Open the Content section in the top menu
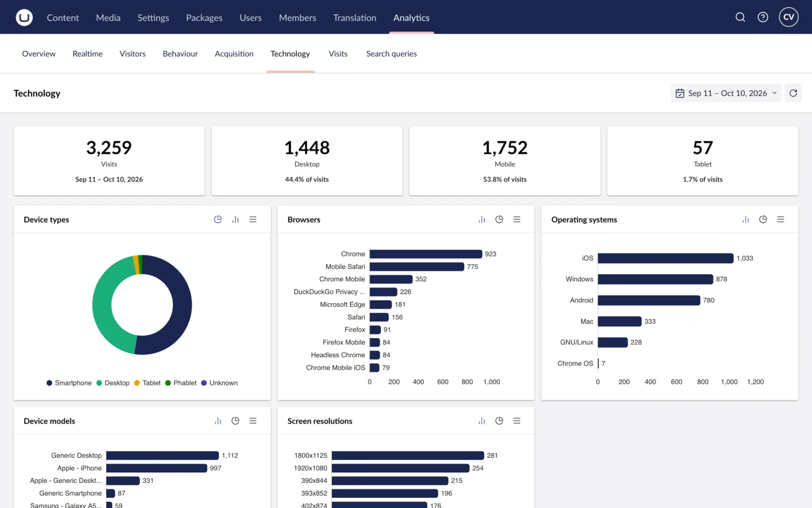Screen dimensions: 812x508 (x=63, y=18)
